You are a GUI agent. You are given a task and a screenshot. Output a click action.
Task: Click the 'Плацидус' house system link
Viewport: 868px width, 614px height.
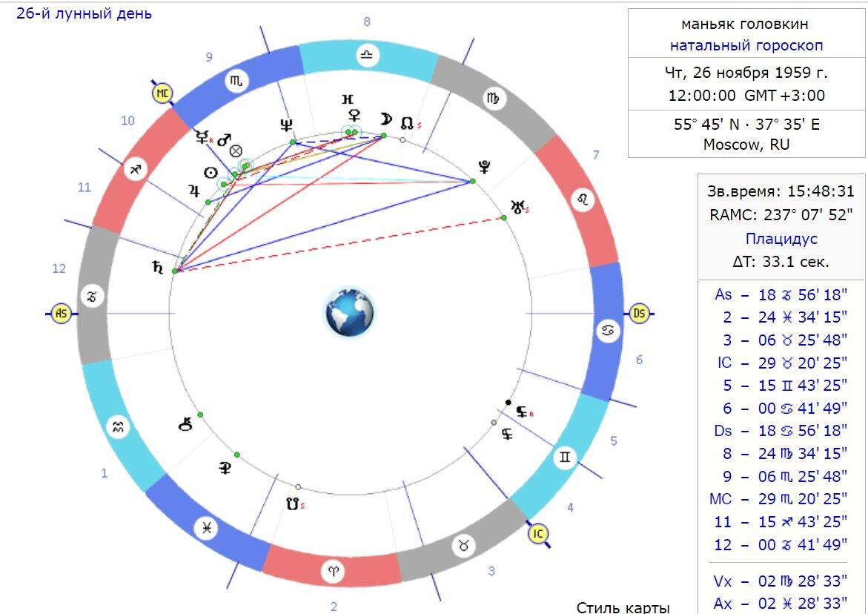(781, 239)
